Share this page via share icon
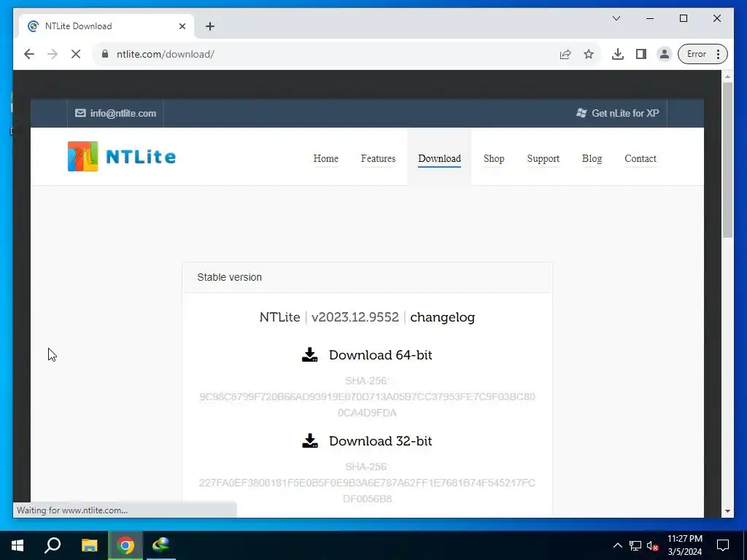Screen dimensions: 747x560 (565, 54)
